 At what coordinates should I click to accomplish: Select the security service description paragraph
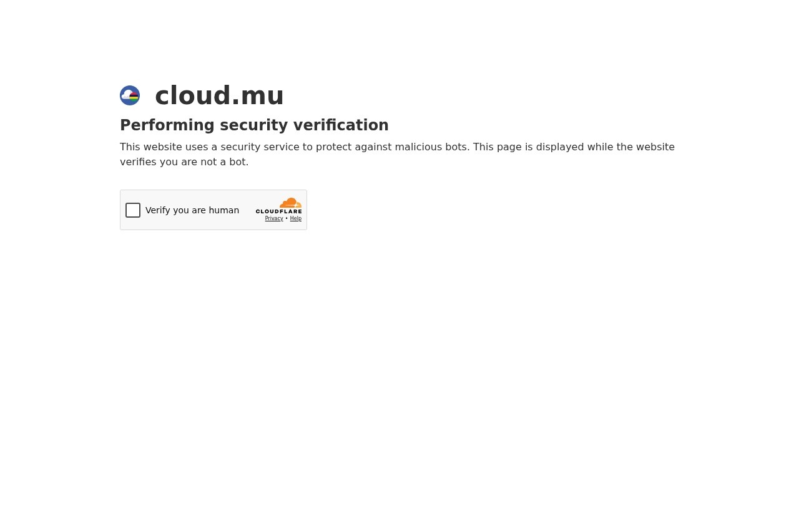click(x=397, y=154)
